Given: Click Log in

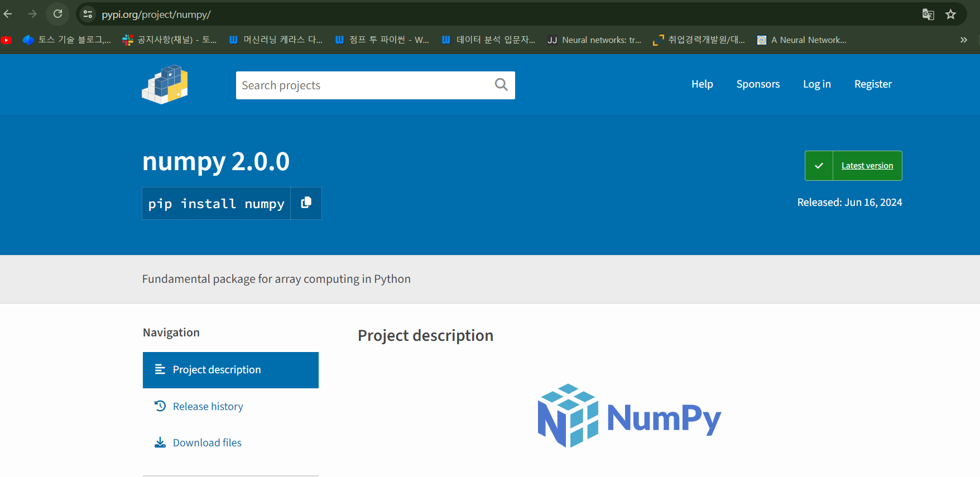Looking at the screenshot, I should (x=817, y=84).
